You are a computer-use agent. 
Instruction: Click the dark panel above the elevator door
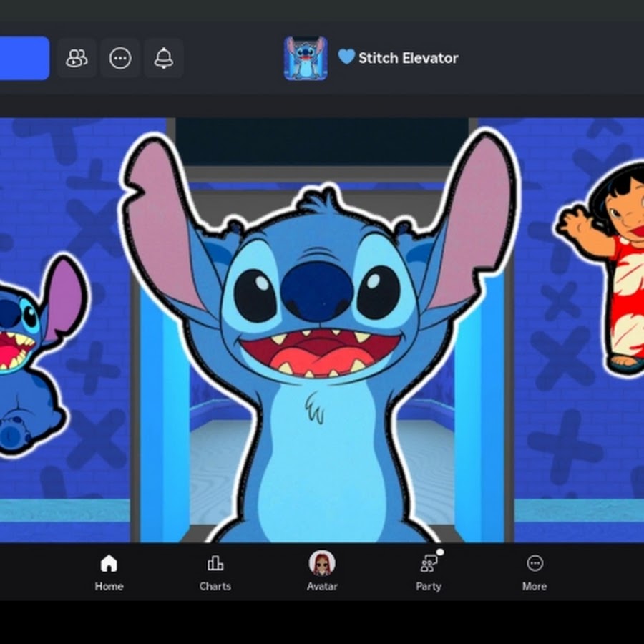tap(322, 141)
